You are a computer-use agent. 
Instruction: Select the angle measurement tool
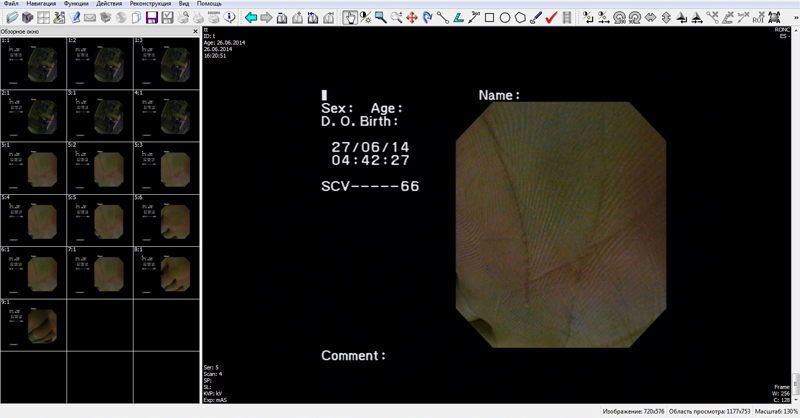click(458, 18)
